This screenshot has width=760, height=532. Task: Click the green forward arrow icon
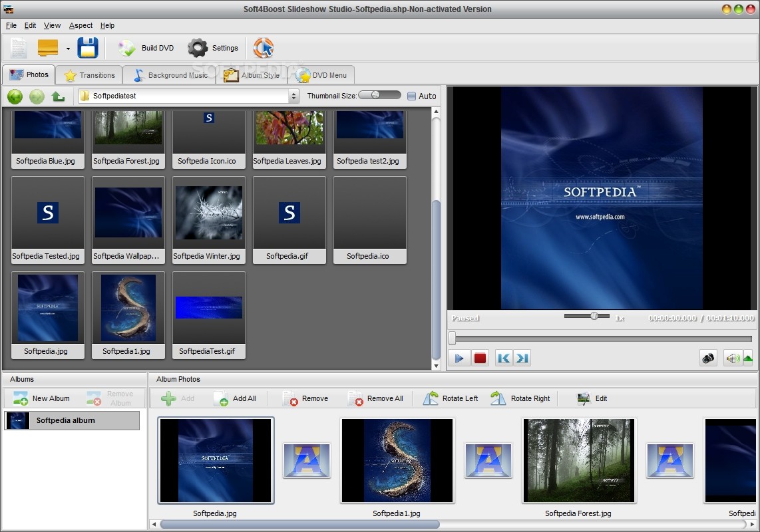pyautogui.click(x=37, y=96)
